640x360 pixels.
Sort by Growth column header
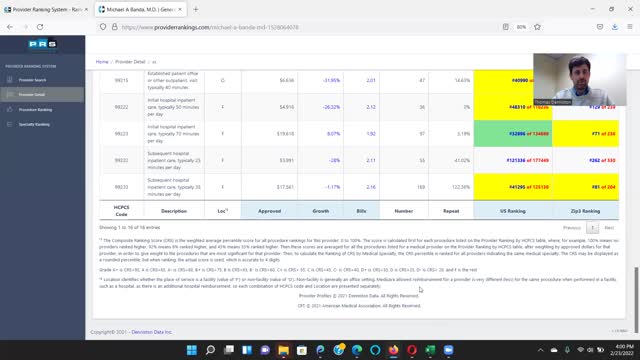(320, 211)
